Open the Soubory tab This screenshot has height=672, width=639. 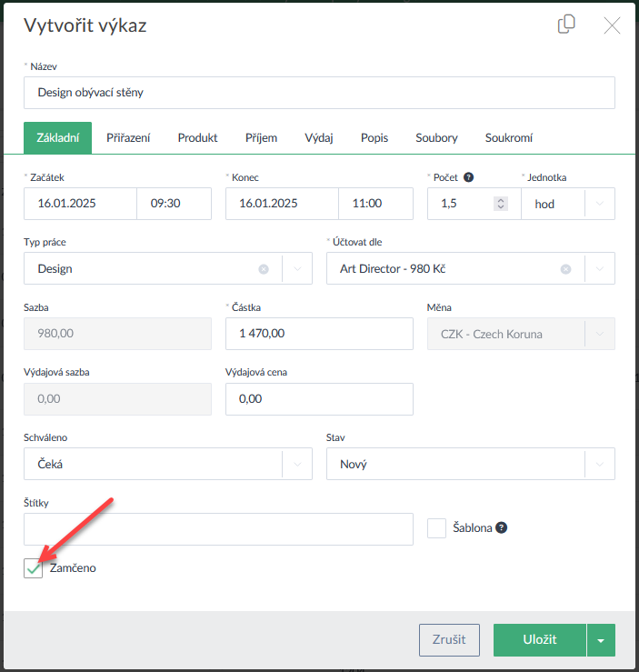coord(436,137)
